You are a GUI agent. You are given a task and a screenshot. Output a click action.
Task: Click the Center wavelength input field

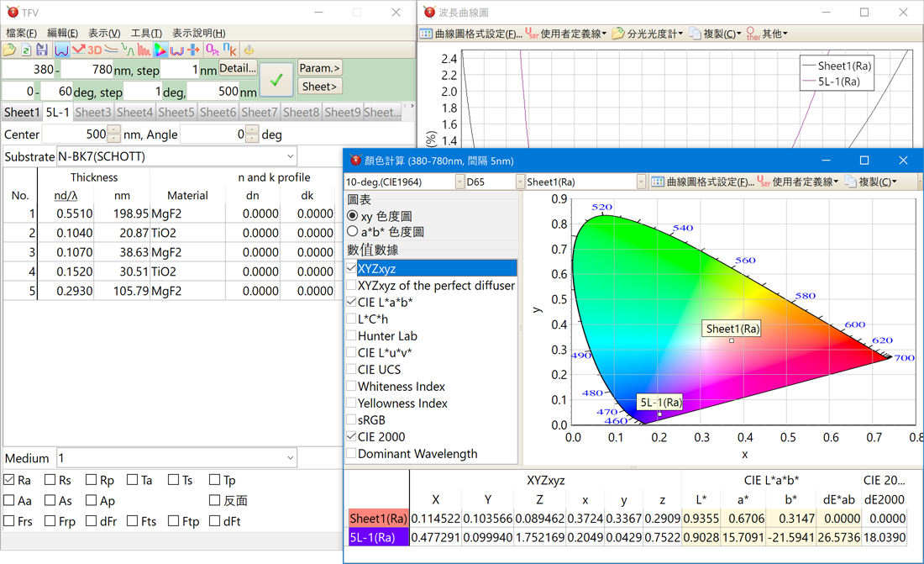[x=74, y=134]
